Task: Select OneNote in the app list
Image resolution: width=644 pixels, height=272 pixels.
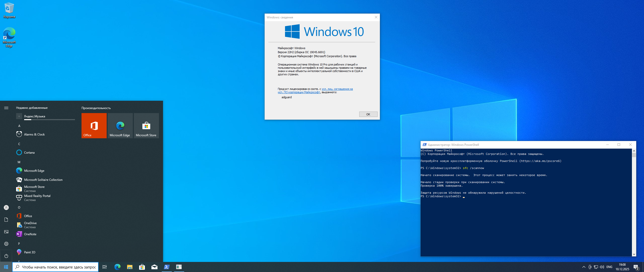Action: (30, 234)
